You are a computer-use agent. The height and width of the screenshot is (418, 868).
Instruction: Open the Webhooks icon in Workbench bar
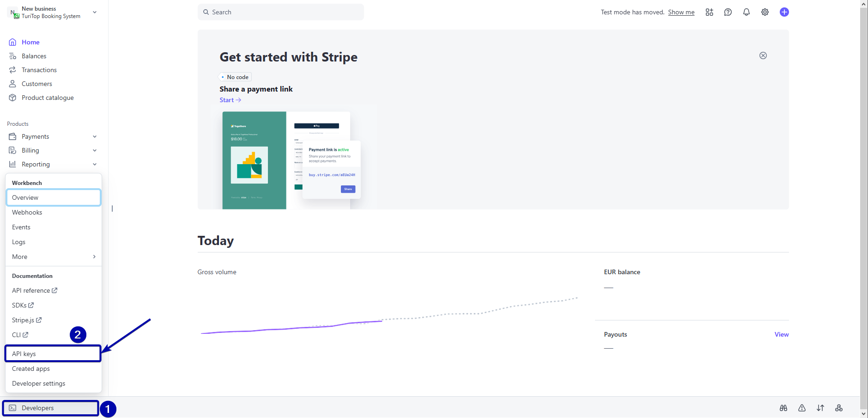pyautogui.click(x=839, y=408)
